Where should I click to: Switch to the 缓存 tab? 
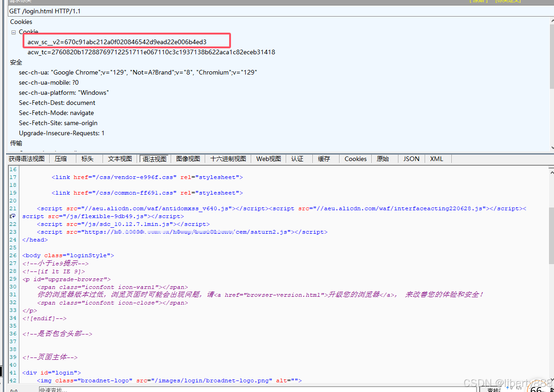point(324,159)
